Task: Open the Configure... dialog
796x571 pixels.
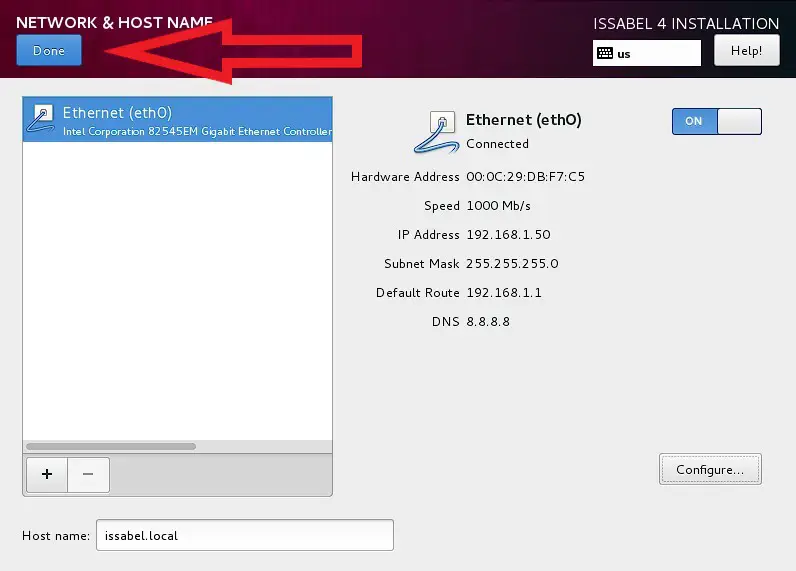Action: point(710,469)
